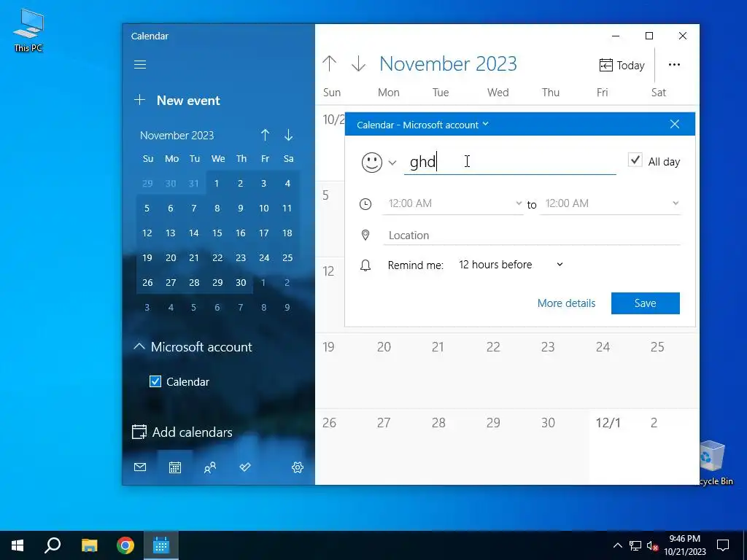747x560 pixels.
Task: Click the November 2023 main heading
Action: click(448, 64)
